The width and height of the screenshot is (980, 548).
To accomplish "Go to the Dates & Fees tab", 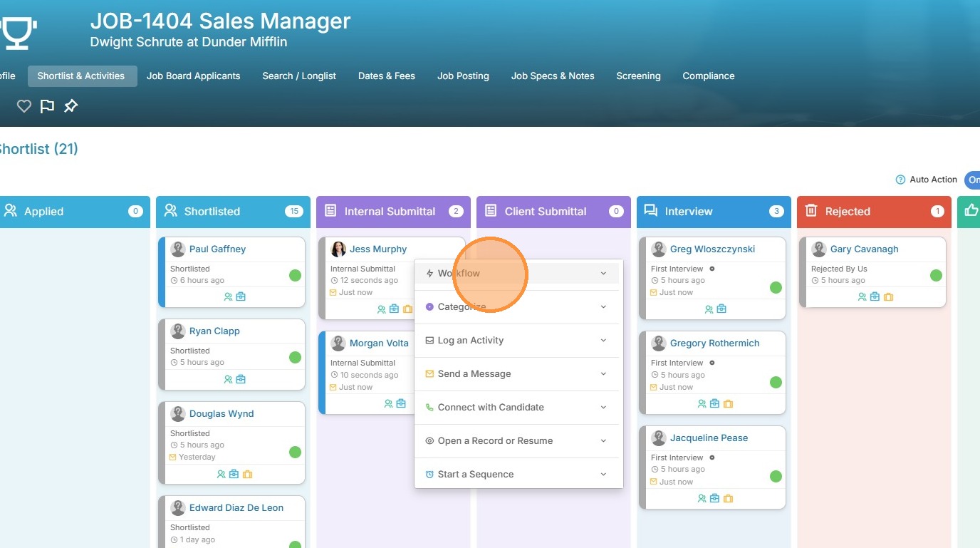I will tap(387, 76).
